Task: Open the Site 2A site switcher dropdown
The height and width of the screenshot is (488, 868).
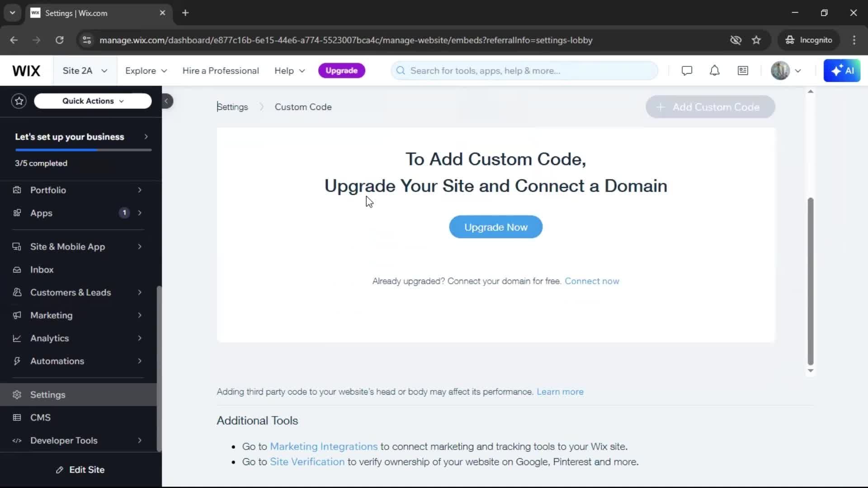Action: [x=85, y=71]
